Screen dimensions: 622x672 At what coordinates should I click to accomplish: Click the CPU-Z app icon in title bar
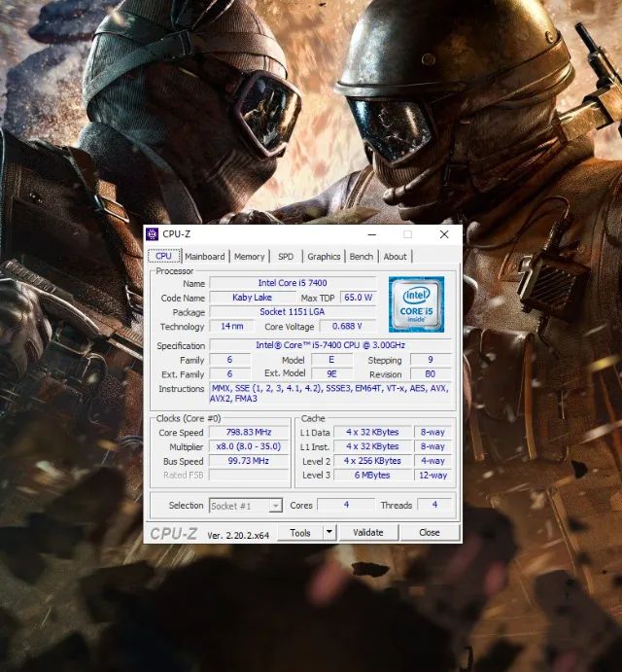[152, 234]
